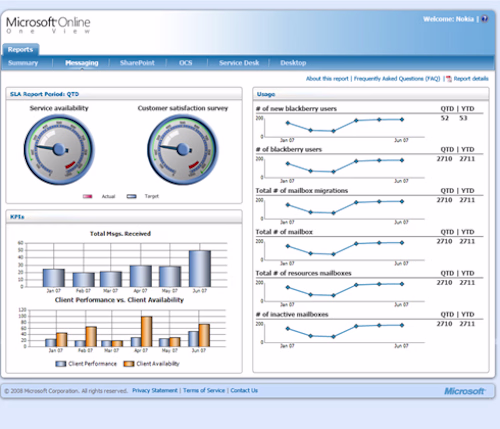Switch to the Service Desk tab
Image resolution: width=500 pixels, height=429 pixels.
pos(239,63)
